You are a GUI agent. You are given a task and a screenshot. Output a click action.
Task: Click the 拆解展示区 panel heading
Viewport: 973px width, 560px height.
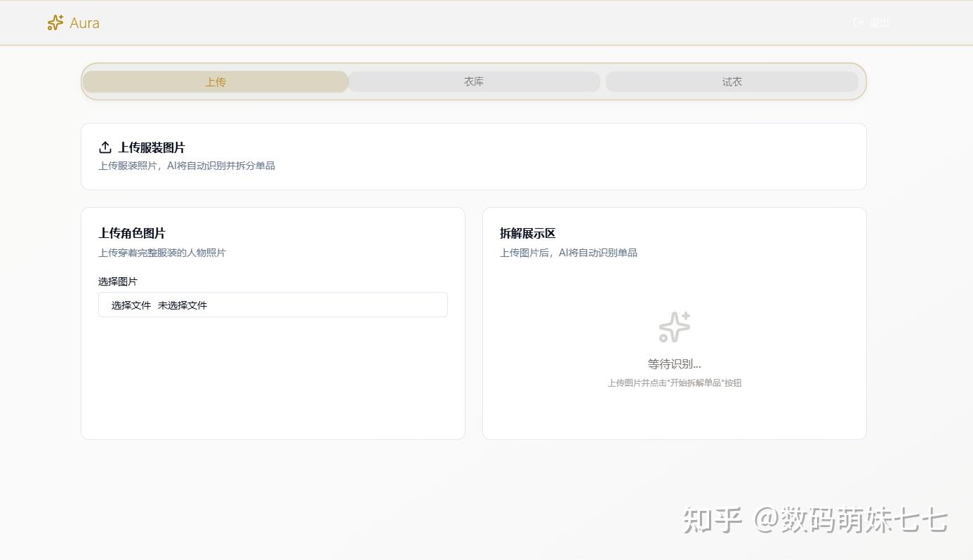(x=527, y=233)
